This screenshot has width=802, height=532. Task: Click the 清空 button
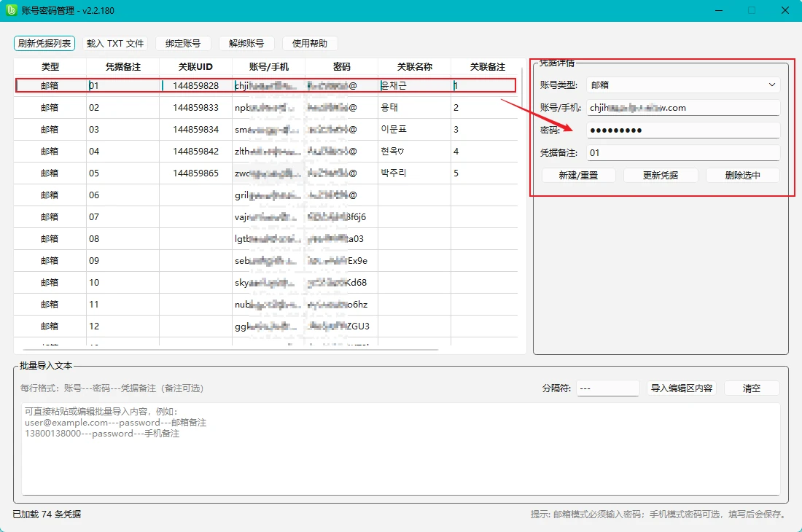coord(752,388)
